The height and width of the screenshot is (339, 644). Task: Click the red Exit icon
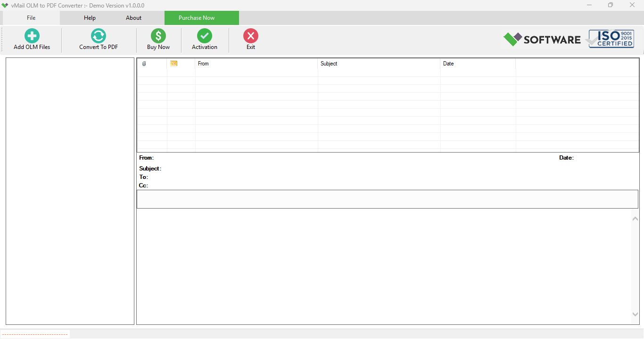[x=250, y=35]
